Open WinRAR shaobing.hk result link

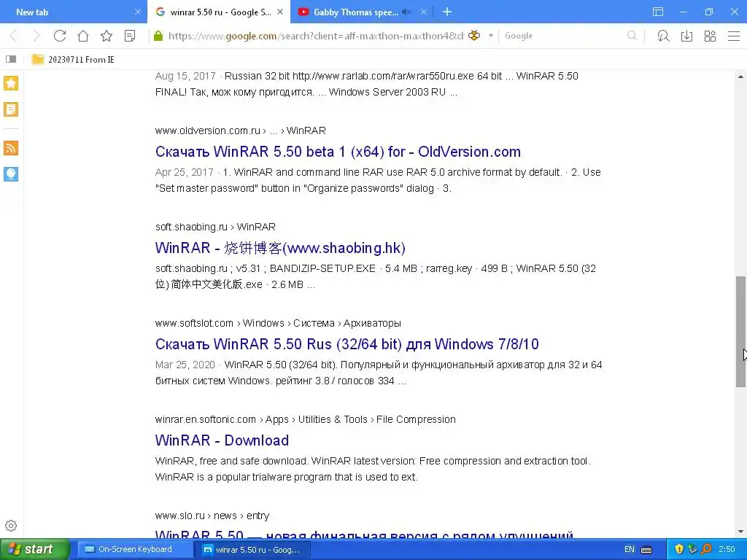(x=280, y=248)
